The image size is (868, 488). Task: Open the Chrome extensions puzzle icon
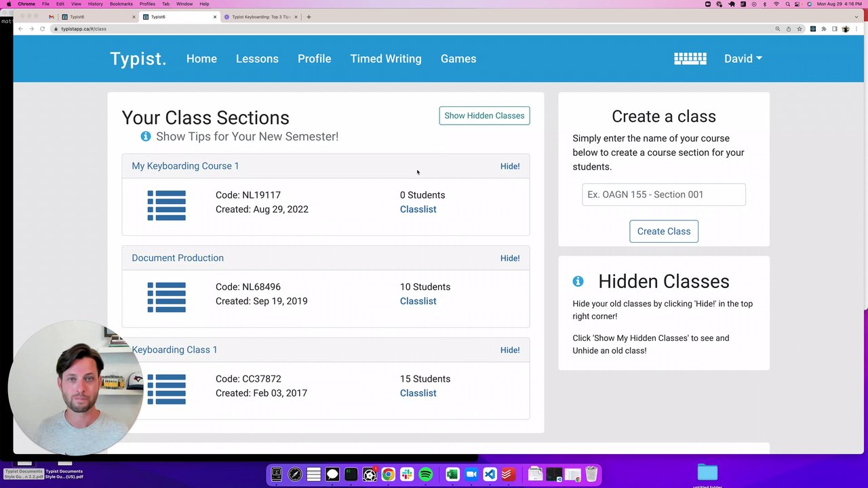click(x=824, y=28)
